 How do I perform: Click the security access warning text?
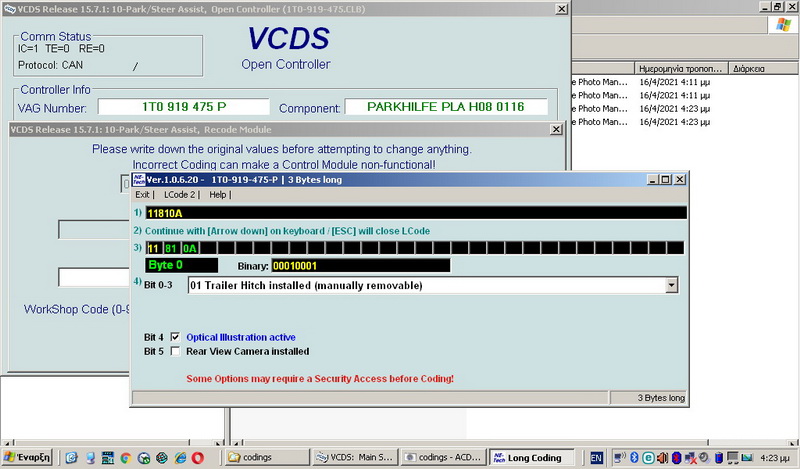tap(320, 379)
